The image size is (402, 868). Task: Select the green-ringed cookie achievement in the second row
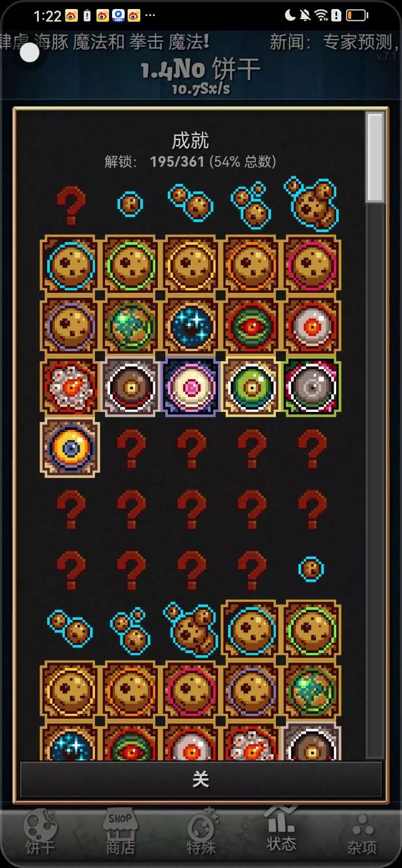coord(130,265)
